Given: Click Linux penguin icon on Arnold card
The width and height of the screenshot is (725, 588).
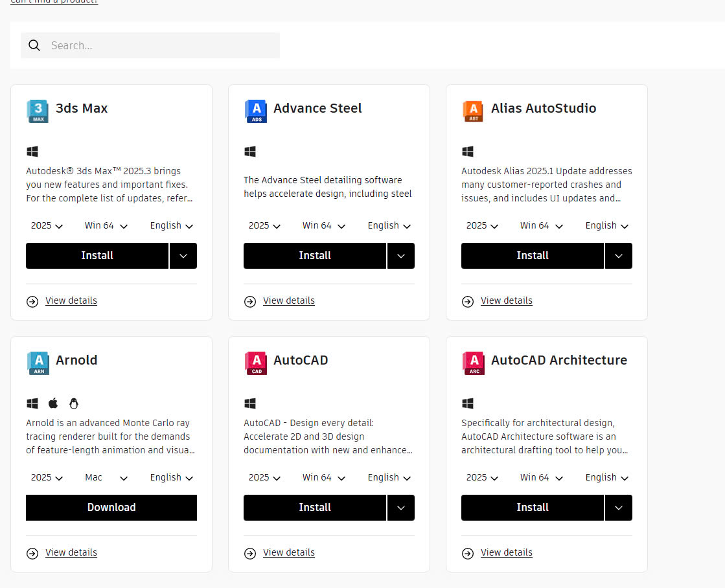Looking at the screenshot, I should tap(73, 403).
